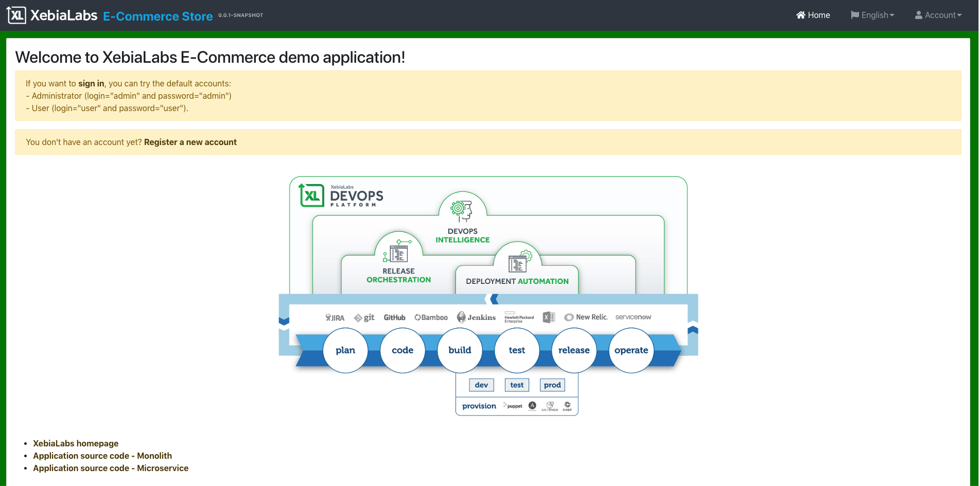Click the servicenow logo
Image resolution: width=980 pixels, height=486 pixels.
(x=633, y=317)
